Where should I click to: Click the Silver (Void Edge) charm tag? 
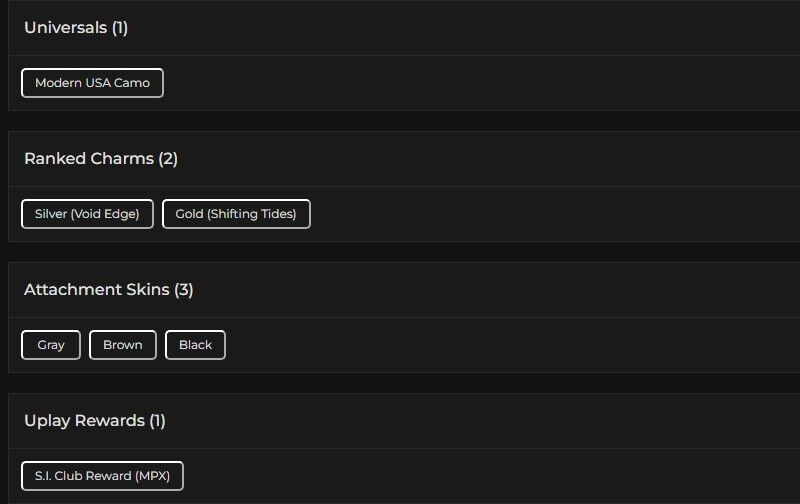tap(87, 214)
